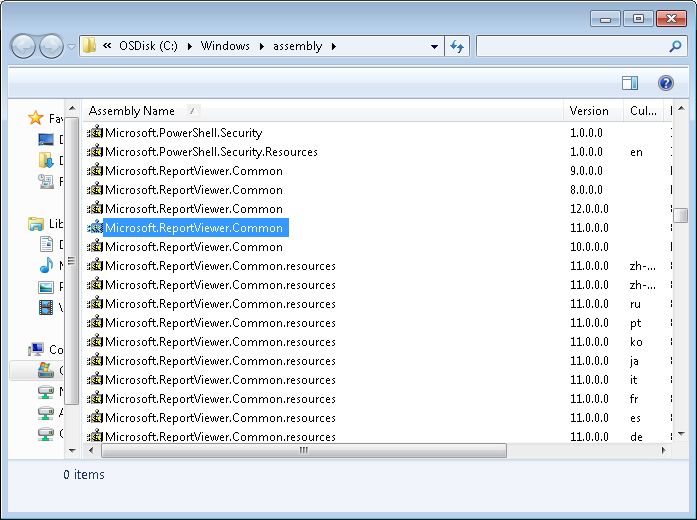Close the Explorer window
The height and width of the screenshot is (520, 697).
pyautogui.click(x=671, y=19)
